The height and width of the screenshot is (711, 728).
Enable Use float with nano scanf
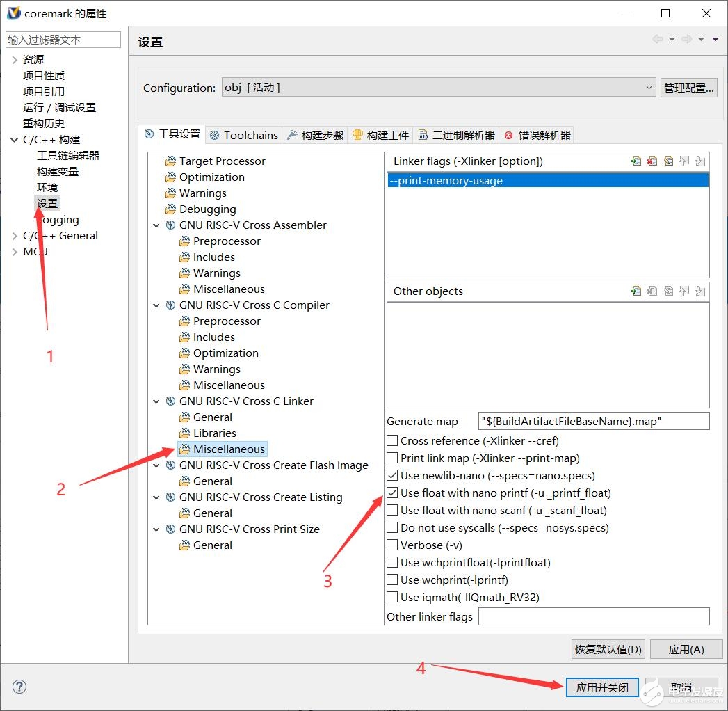(392, 510)
